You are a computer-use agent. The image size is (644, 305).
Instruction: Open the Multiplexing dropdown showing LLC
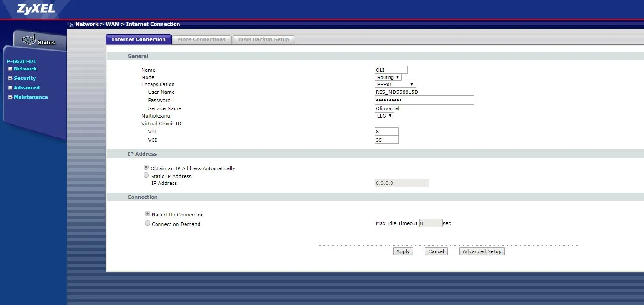pyautogui.click(x=384, y=116)
